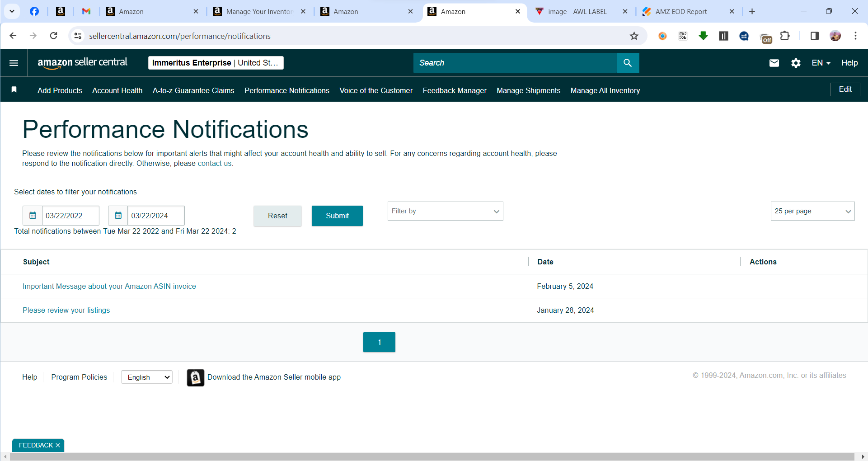This screenshot has height=461, width=868.
Task: Click the Subject column header
Action: point(36,262)
